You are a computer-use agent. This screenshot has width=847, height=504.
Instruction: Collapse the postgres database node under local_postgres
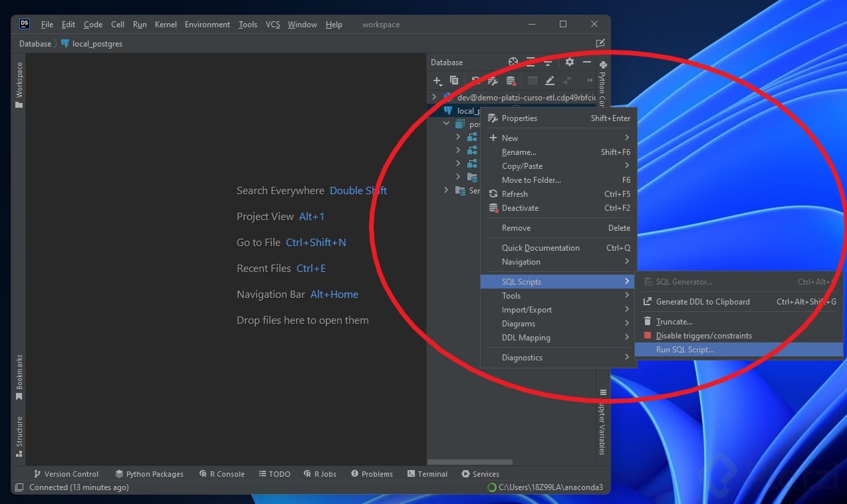447,124
